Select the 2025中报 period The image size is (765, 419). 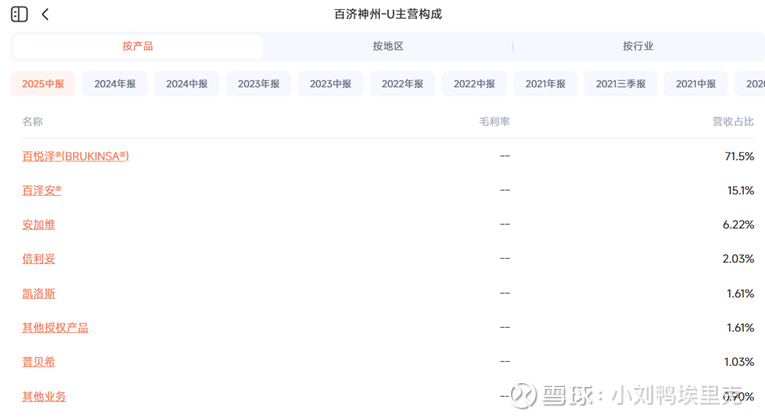point(43,84)
